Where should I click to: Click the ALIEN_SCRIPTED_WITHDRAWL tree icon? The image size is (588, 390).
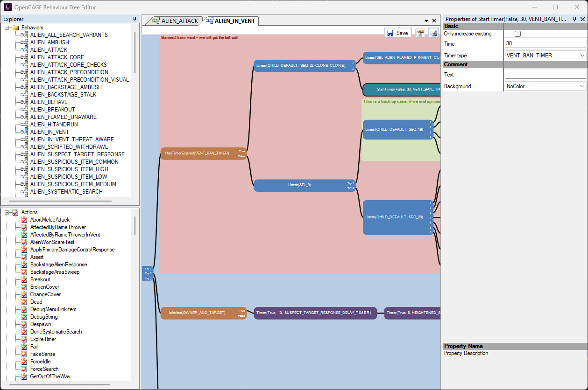(24, 147)
